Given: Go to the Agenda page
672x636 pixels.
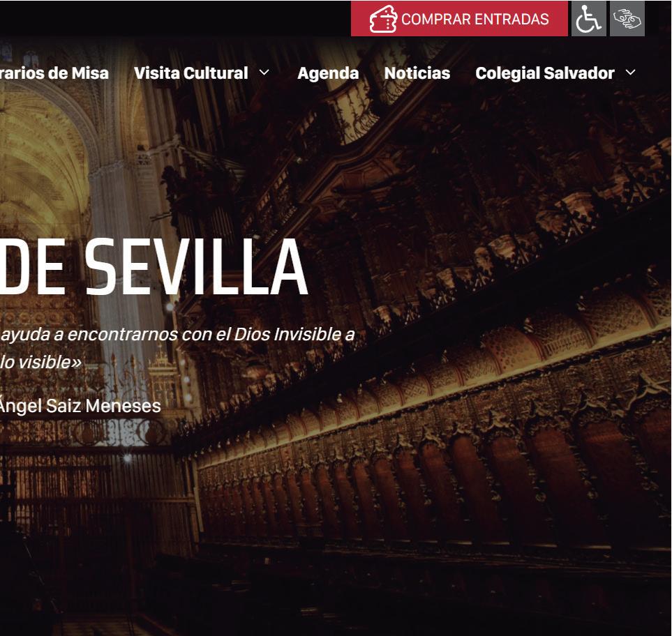Looking at the screenshot, I should pyautogui.click(x=328, y=73).
